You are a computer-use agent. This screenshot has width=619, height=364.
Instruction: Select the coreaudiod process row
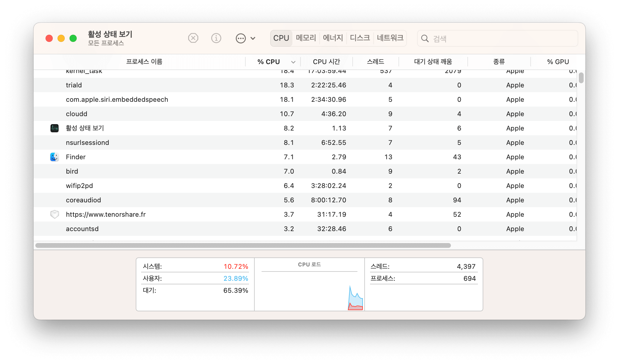coord(305,200)
